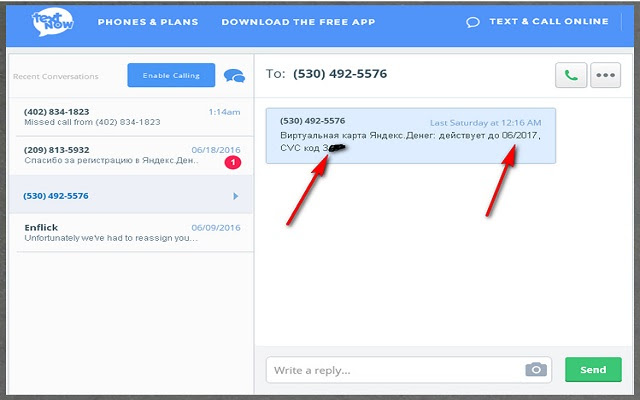
Task: Call the contact using green phone button
Action: pyautogui.click(x=571, y=75)
